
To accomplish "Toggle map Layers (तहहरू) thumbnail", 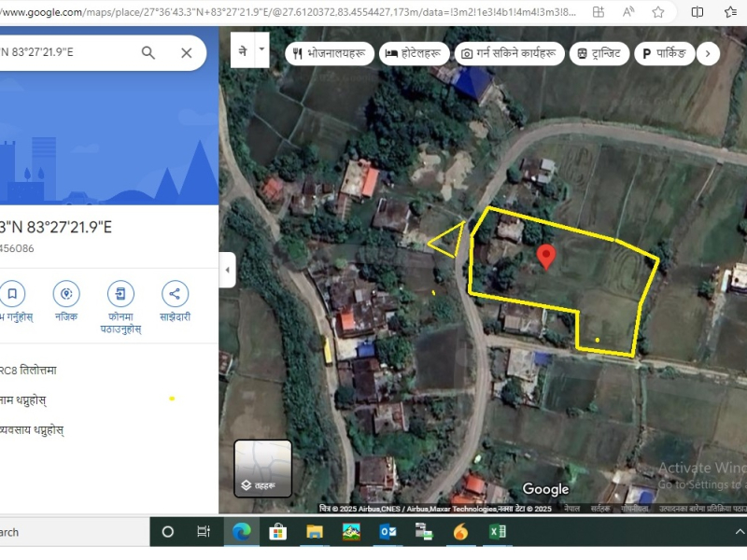I will 262,469.
